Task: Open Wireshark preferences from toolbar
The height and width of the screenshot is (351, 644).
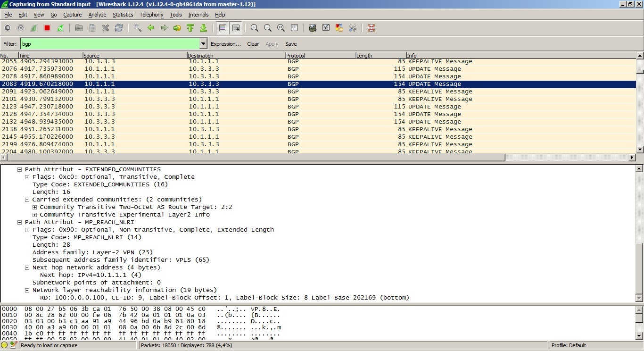Action: pyautogui.click(x=353, y=28)
